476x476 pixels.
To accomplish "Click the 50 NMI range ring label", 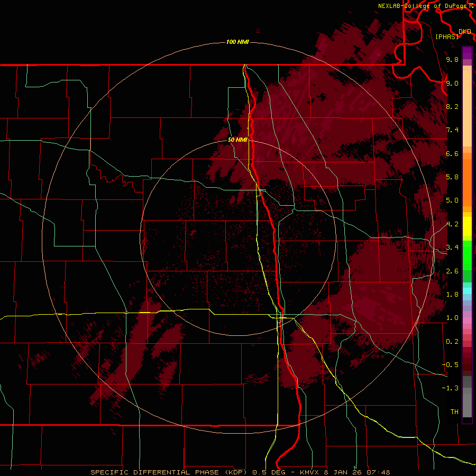I will point(237,140).
